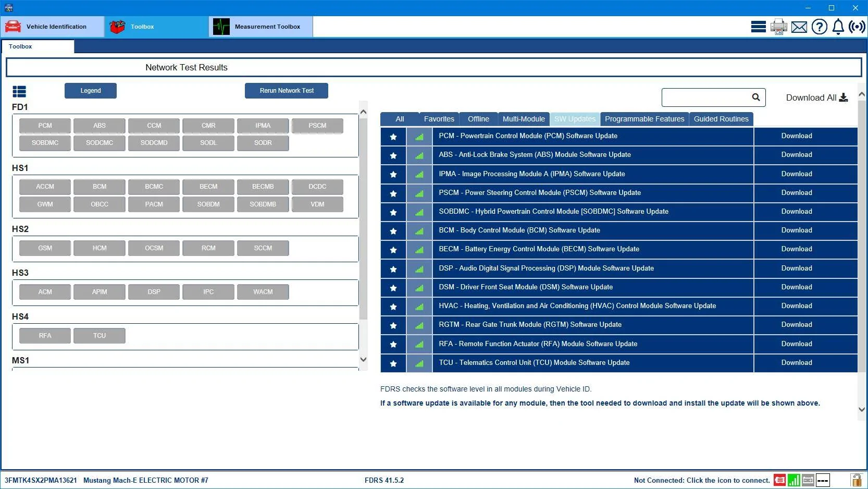Image resolution: width=868 pixels, height=489 pixels.
Task: Click the TCU module button in HS4
Action: coord(100,336)
